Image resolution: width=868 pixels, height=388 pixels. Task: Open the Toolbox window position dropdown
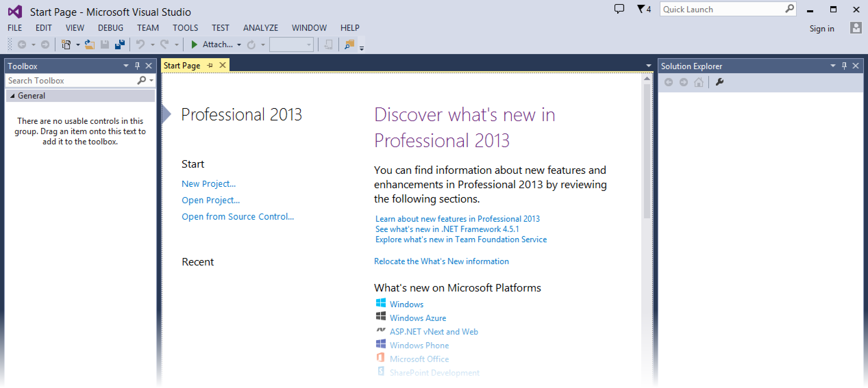126,66
